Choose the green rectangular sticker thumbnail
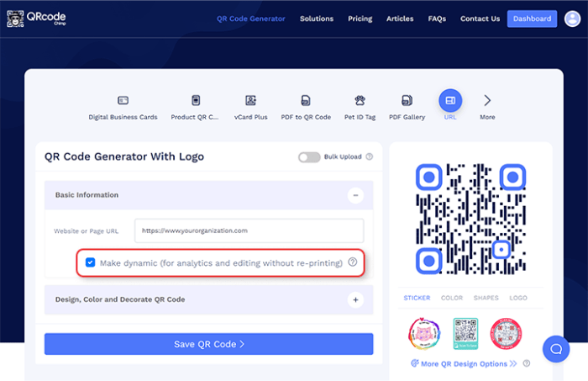588x381 pixels. [465, 333]
